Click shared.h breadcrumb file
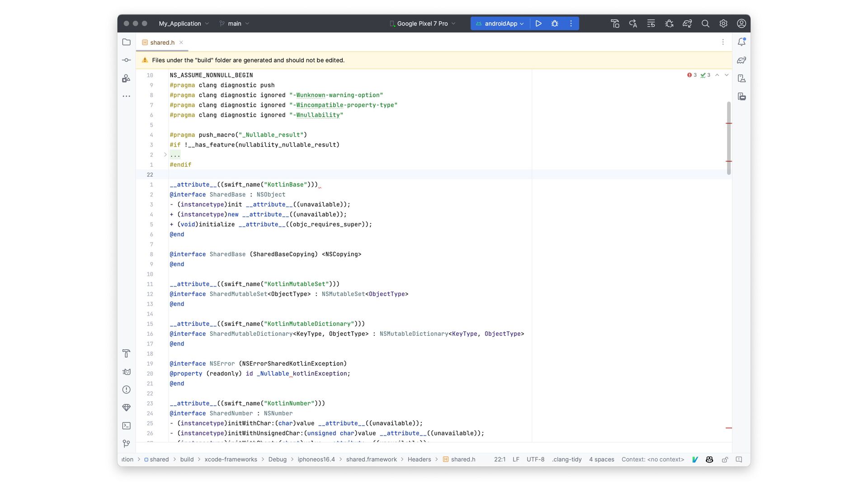 [459, 460]
